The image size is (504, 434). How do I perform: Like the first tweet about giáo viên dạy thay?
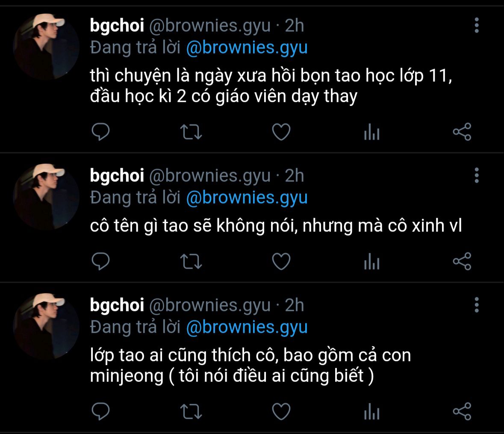pyautogui.click(x=281, y=132)
